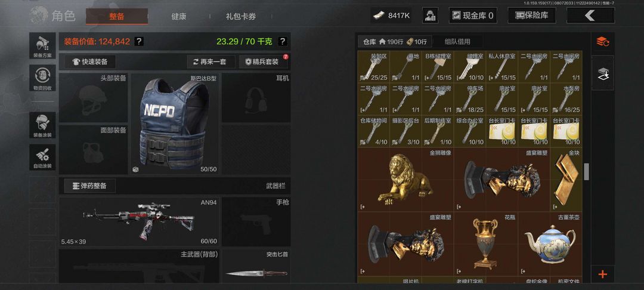Select the 组队借用 tab

pyautogui.click(x=458, y=42)
